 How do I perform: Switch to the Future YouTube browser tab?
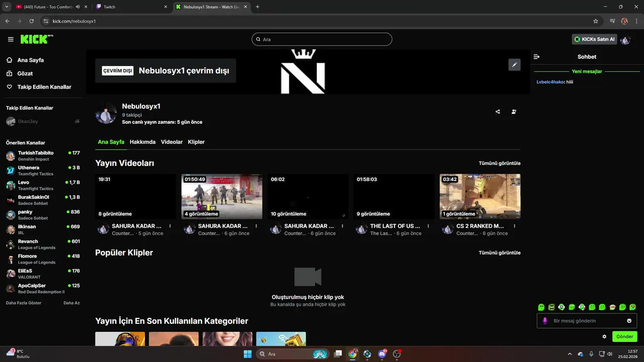pos(50,7)
